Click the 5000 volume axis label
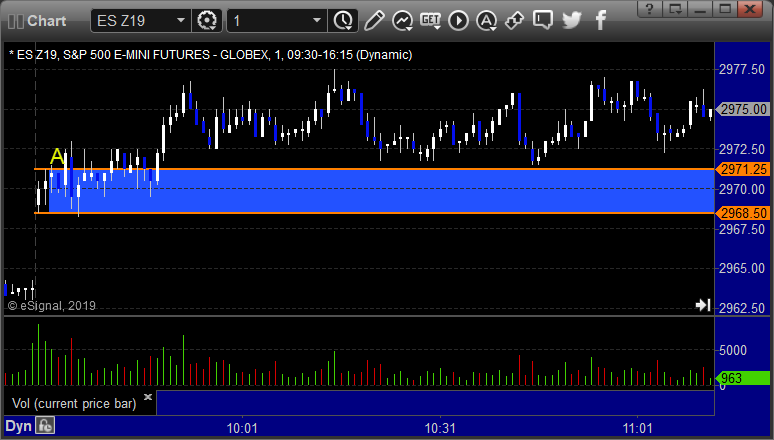Image resolution: width=774 pixels, height=440 pixels. 733,350
